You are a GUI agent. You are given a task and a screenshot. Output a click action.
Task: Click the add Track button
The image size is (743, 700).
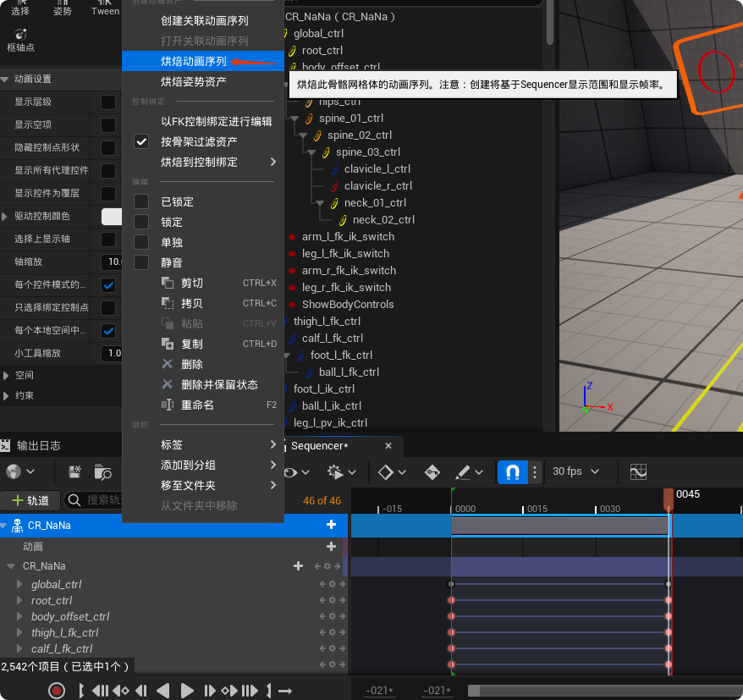30,500
